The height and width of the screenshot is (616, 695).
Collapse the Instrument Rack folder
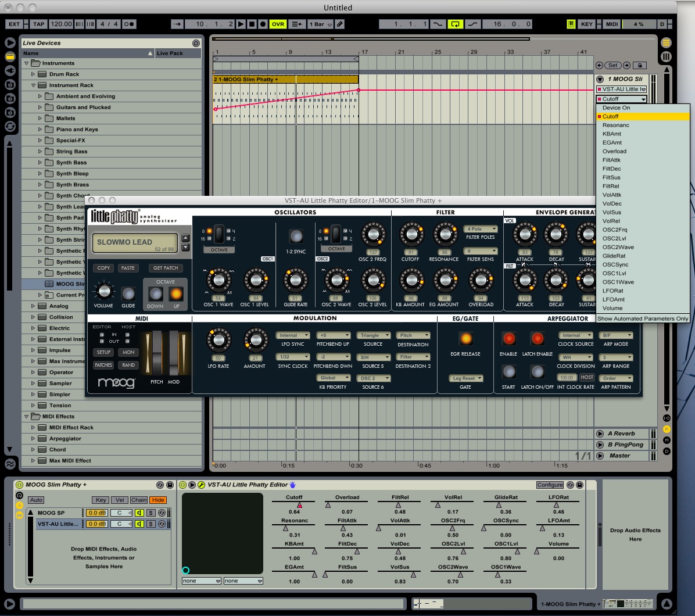pyautogui.click(x=34, y=85)
